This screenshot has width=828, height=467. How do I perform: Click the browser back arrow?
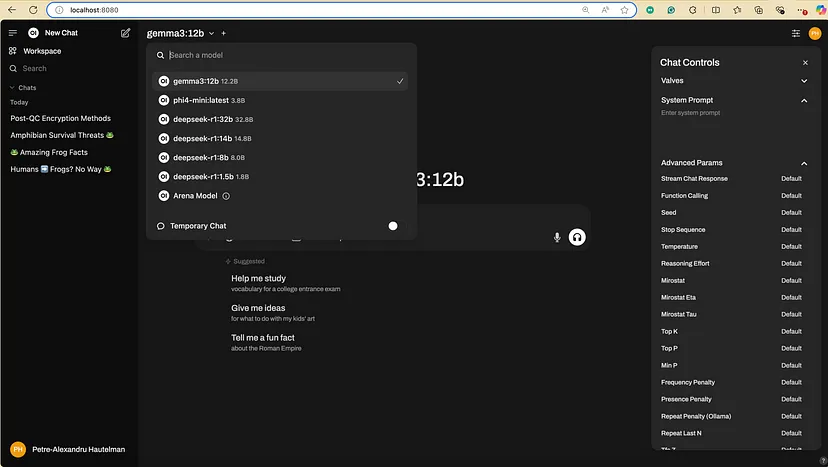pyautogui.click(x=12, y=10)
